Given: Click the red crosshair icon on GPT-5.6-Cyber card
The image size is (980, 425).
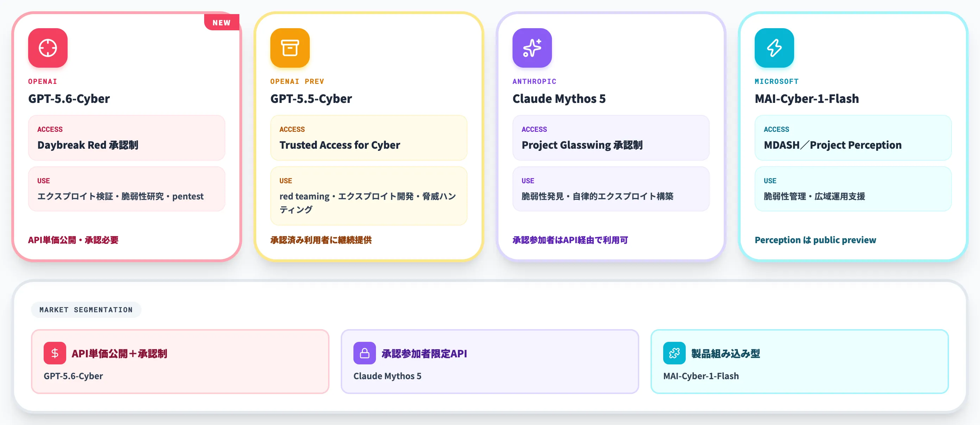Looking at the screenshot, I should click(x=48, y=48).
